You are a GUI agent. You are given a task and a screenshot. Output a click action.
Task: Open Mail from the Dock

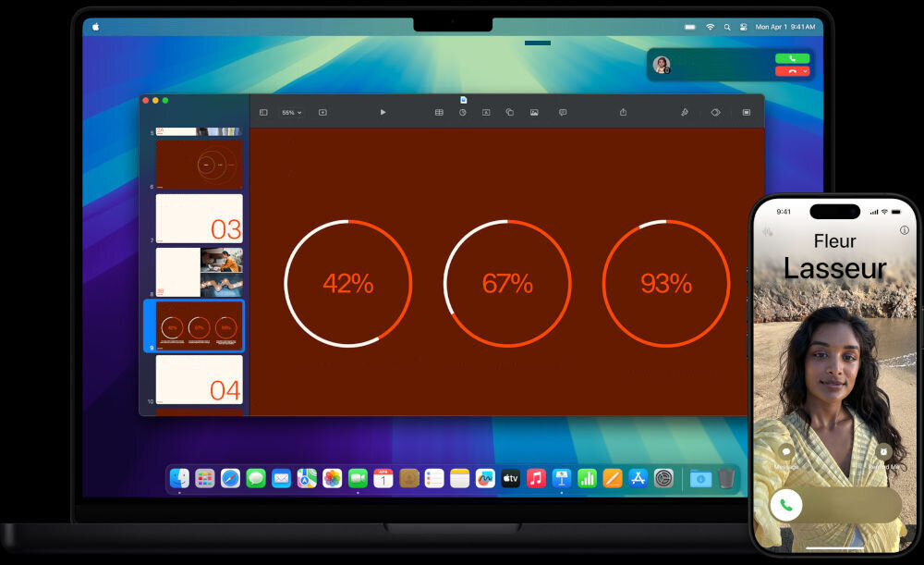point(281,478)
